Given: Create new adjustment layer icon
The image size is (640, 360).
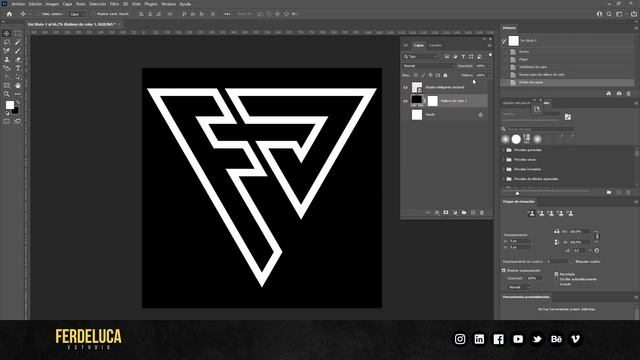Looking at the screenshot, I should 455,213.
